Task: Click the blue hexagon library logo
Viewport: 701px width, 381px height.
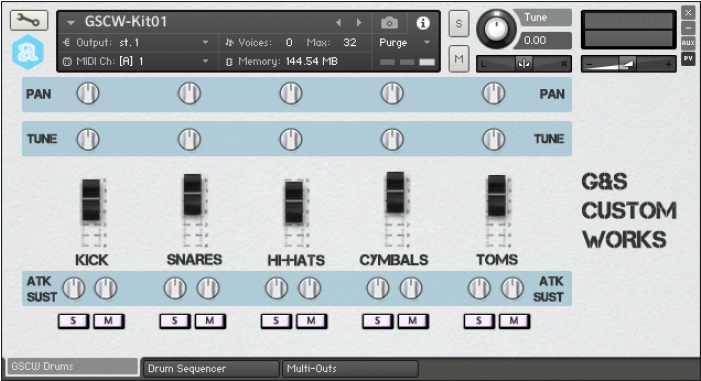Action: pyautogui.click(x=28, y=52)
